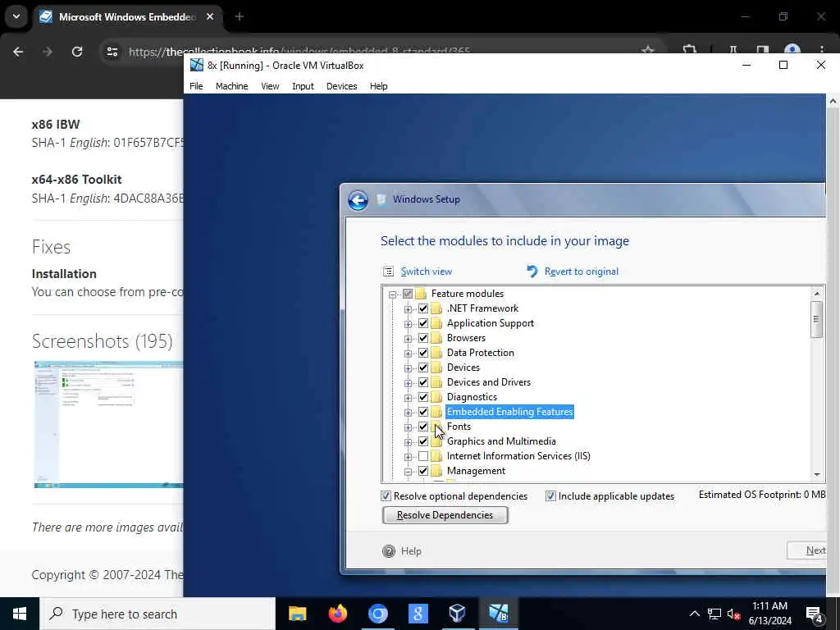Open the VirtualBox Input menu
This screenshot has height=630, width=840.
(303, 86)
